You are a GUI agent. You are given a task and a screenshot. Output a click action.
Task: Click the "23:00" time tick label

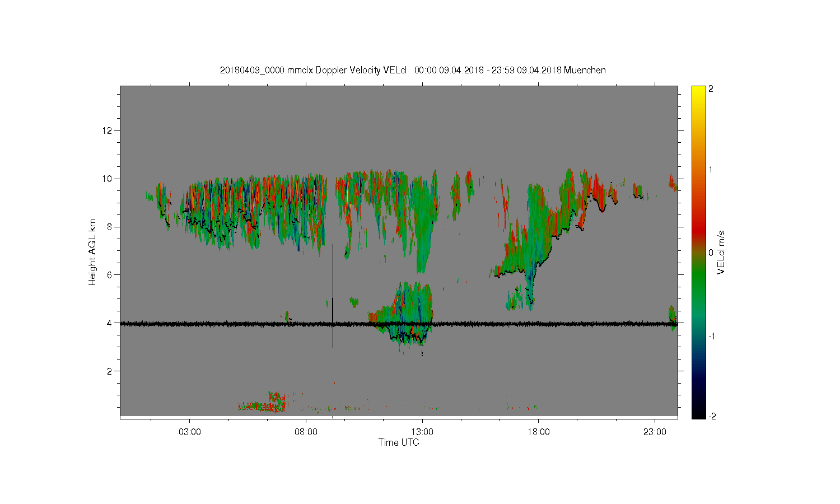click(655, 432)
